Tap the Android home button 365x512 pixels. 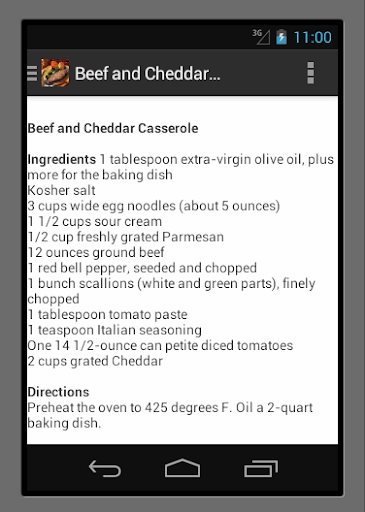pos(182,468)
